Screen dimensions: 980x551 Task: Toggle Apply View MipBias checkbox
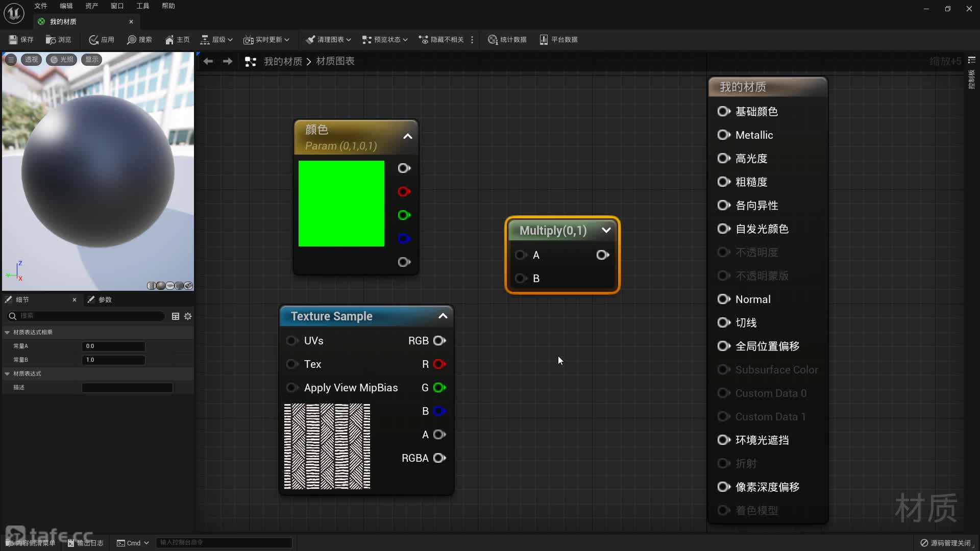[292, 387]
